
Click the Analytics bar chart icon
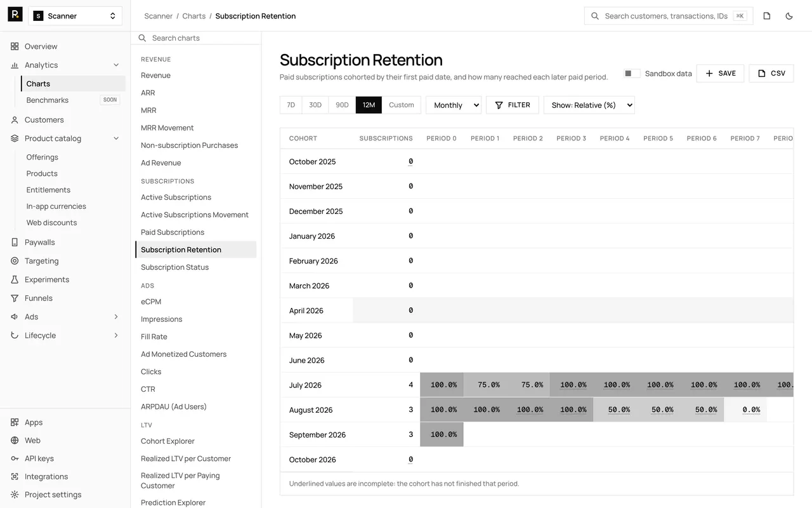[x=15, y=65]
